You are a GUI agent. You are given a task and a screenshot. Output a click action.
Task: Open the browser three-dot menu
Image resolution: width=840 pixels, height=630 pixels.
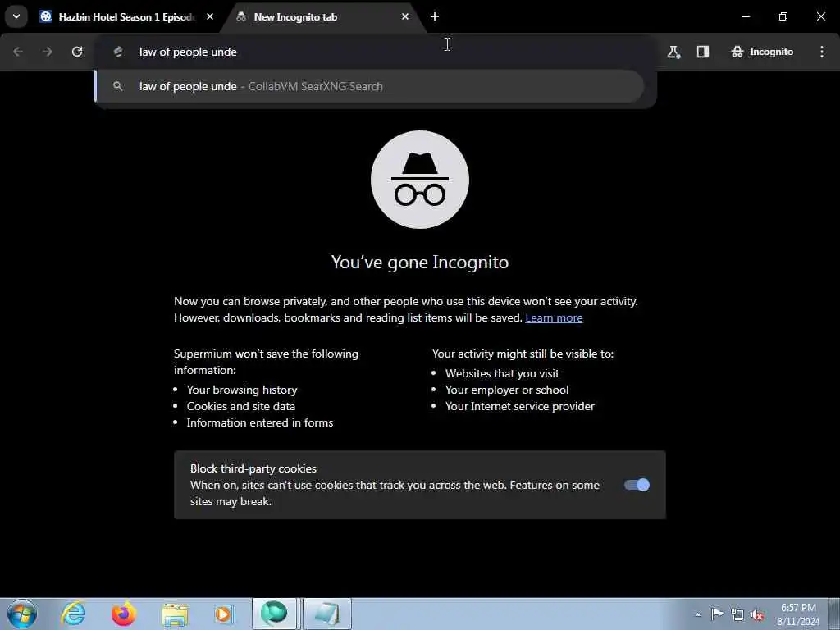point(822,52)
